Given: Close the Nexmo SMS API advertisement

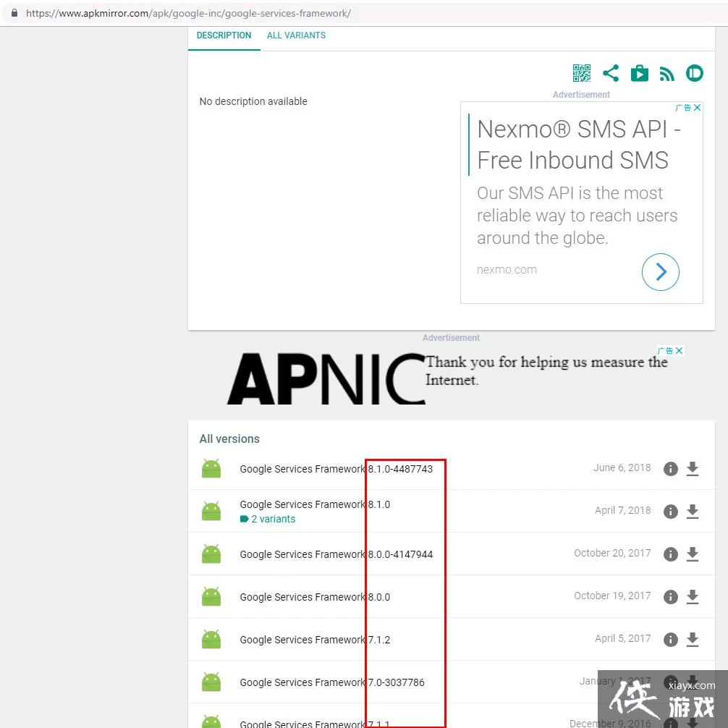Looking at the screenshot, I should click(697, 108).
